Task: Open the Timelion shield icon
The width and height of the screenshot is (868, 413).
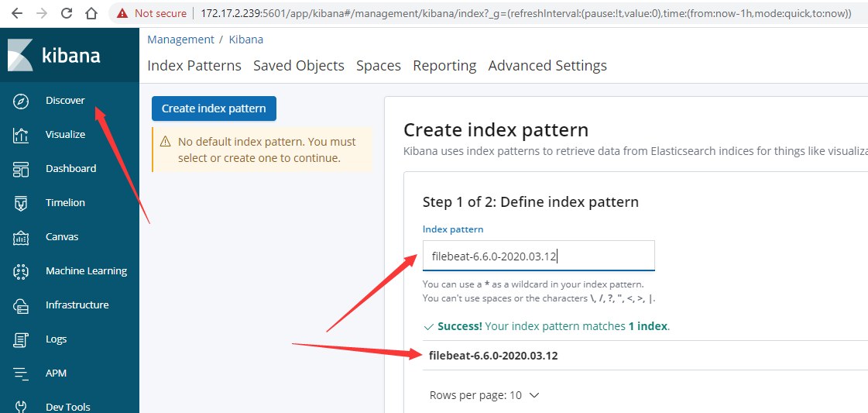Action: tap(20, 203)
